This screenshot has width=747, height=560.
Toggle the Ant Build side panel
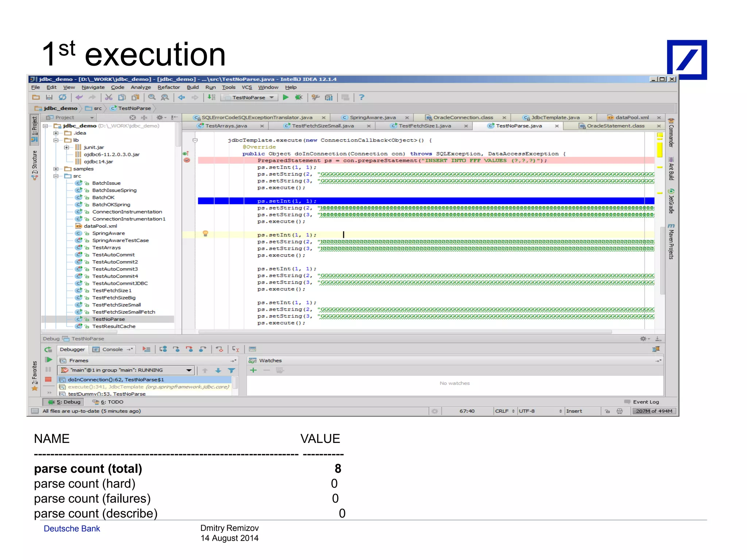671,169
